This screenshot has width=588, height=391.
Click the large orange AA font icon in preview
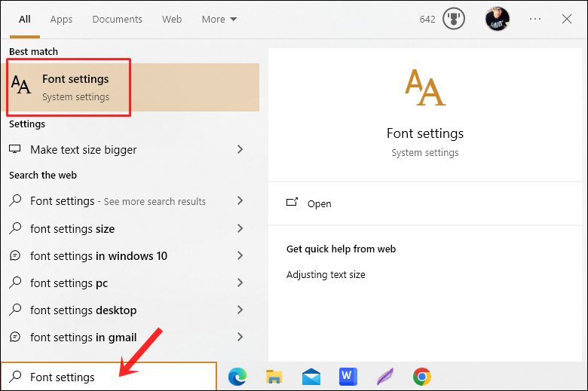click(x=425, y=87)
